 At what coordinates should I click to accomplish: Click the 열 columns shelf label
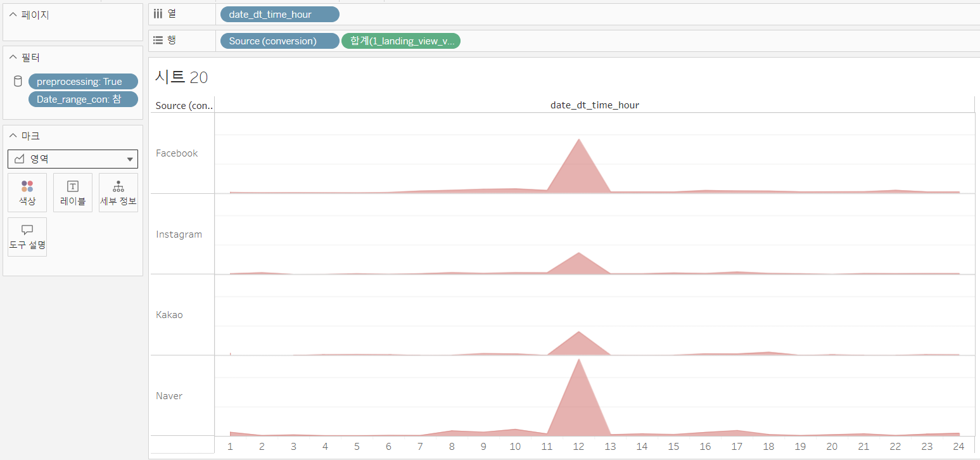tap(172, 14)
